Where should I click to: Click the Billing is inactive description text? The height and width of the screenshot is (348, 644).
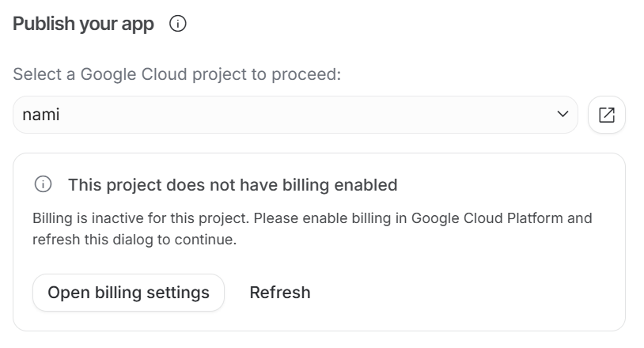pos(313,229)
